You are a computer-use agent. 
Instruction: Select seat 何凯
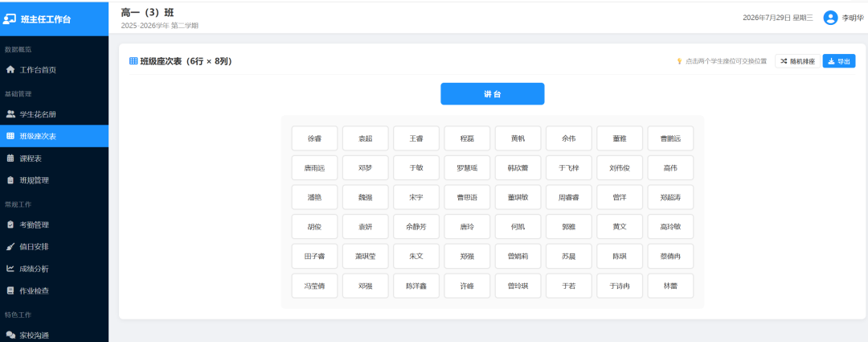click(518, 227)
